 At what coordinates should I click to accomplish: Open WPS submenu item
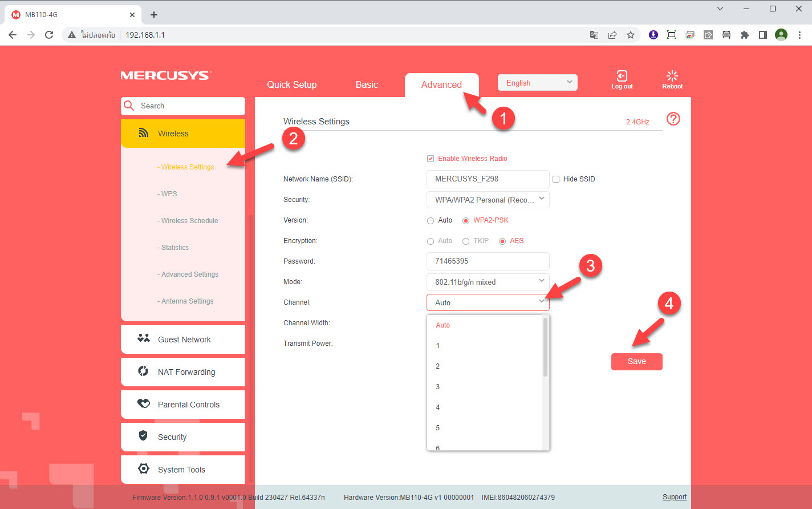click(167, 194)
